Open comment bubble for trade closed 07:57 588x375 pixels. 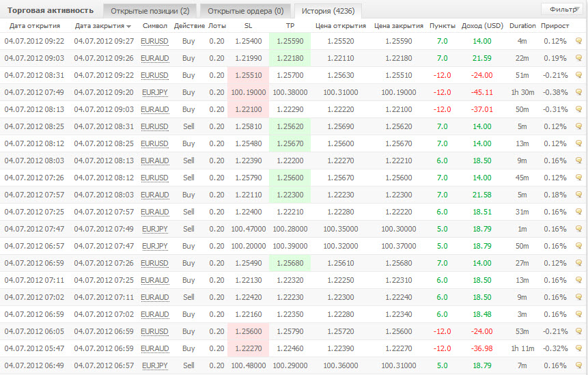point(578,212)
